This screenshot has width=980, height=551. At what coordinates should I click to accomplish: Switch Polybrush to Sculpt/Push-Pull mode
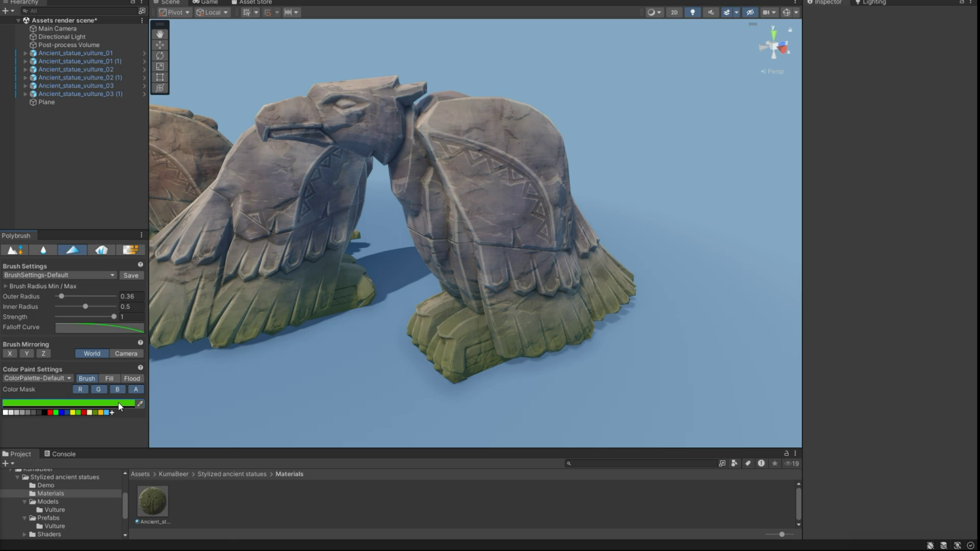[x=14, y=249]
